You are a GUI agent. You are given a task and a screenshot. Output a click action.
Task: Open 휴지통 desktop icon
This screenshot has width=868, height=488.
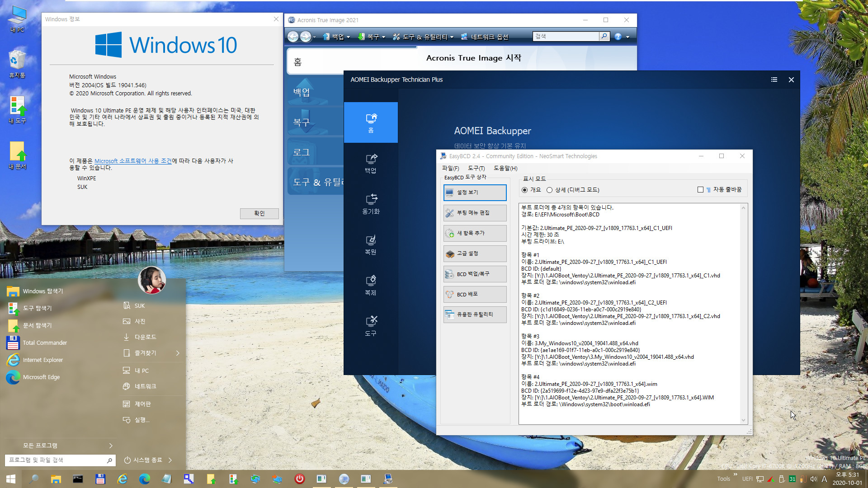click(x=17, y=64)
